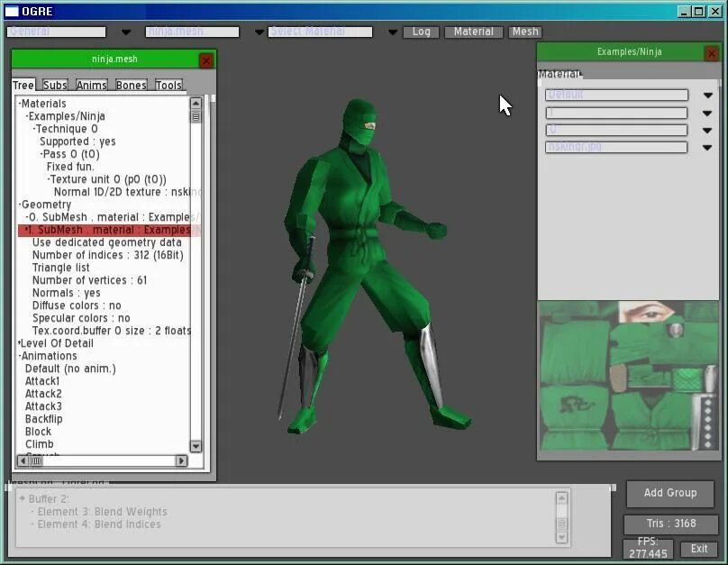Viewport: 728px width, 565px height.
Task: Click the Fixed fun. row
Action: (x=70, y=167)
